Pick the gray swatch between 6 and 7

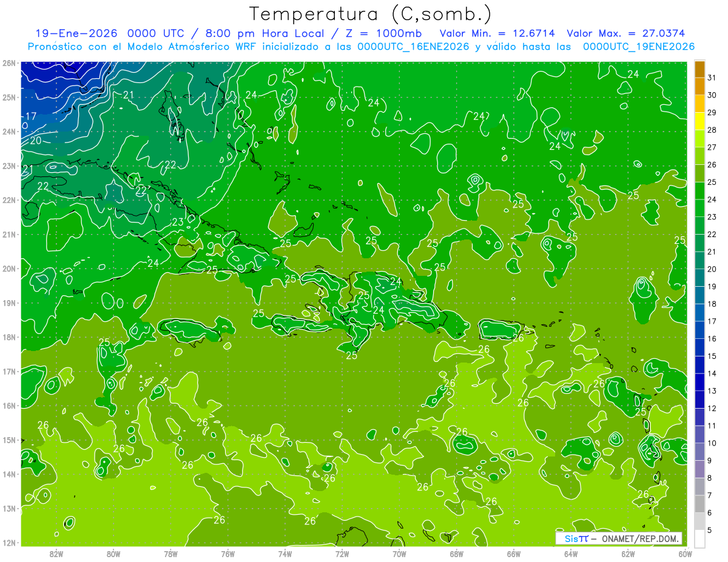699,504
